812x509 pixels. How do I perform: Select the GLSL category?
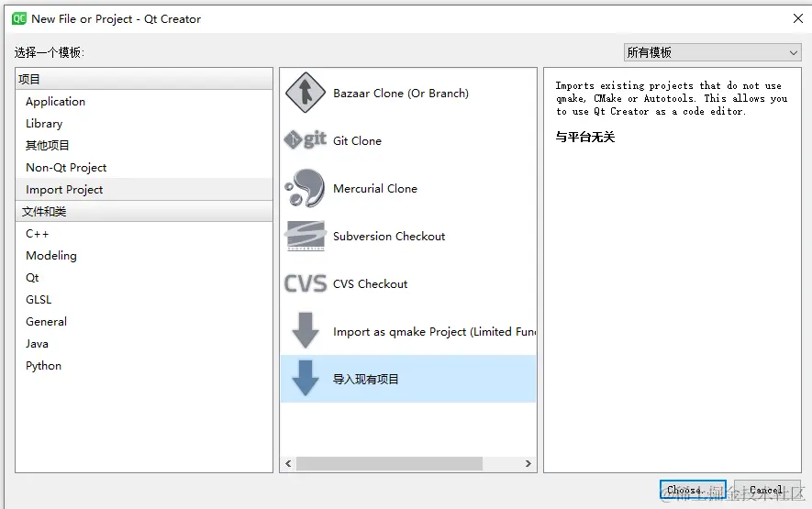(x=144, y=299)
